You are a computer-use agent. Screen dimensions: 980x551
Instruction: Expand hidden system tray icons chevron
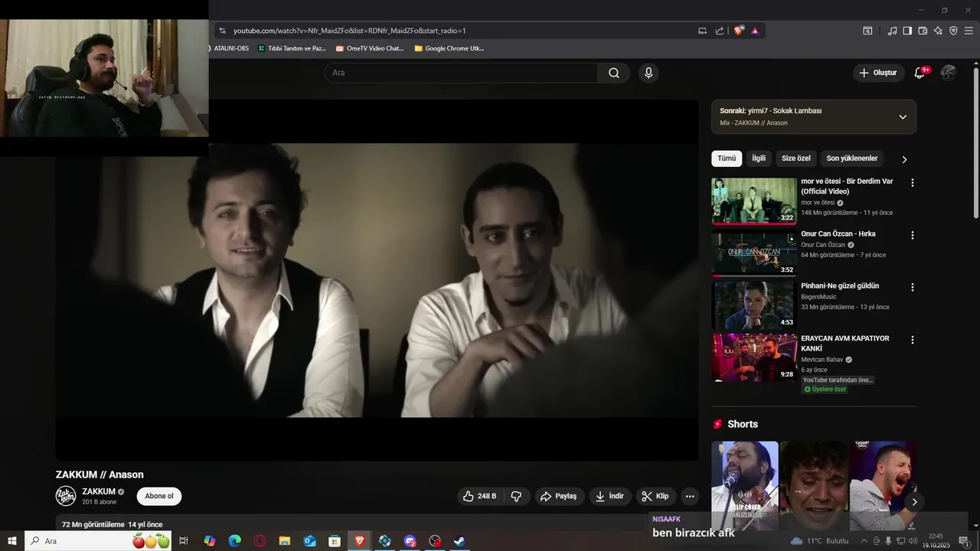pos(864,541)
